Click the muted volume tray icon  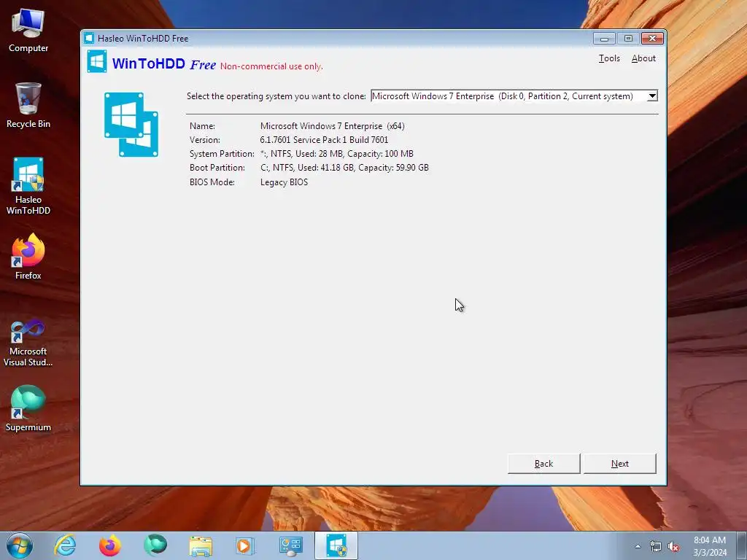pyautogui.click(x=673, y=547)
